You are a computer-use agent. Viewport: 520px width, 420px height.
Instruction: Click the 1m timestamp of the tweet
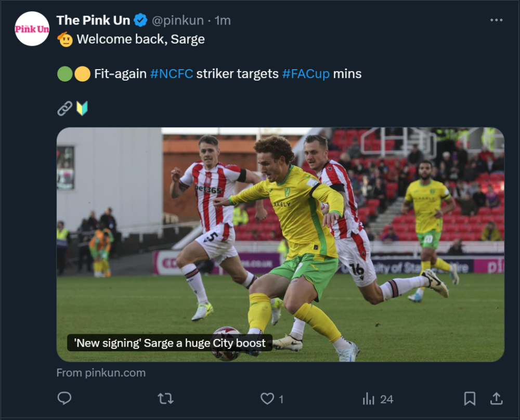(223, 20)
